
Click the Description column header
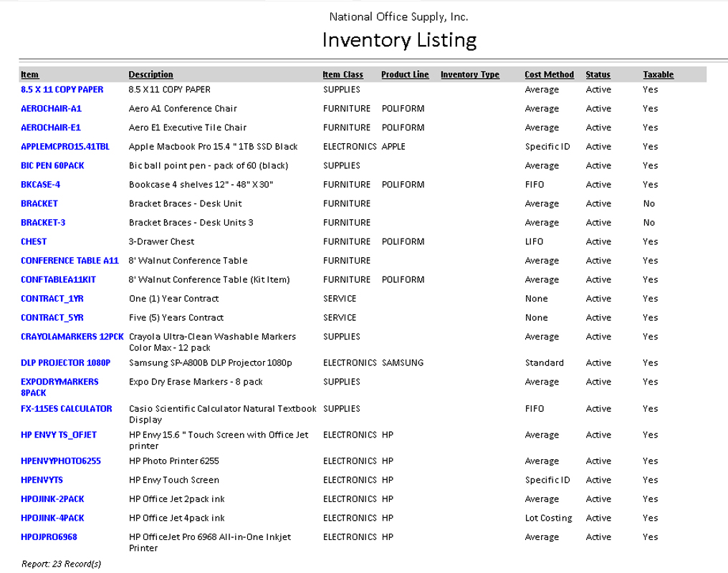click(x=150, y=74)
